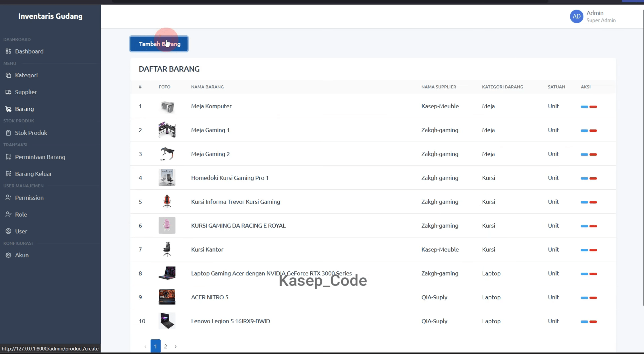Click the Barang Keluar cart icon
The height and width of the screenshot is (354, 644).
8,174
